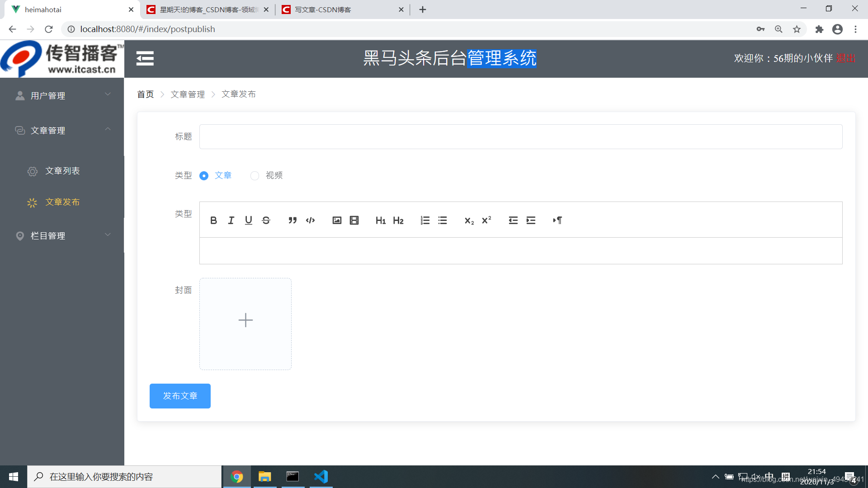
Task: Click the 发布文章 button
Action: point(180,396)
